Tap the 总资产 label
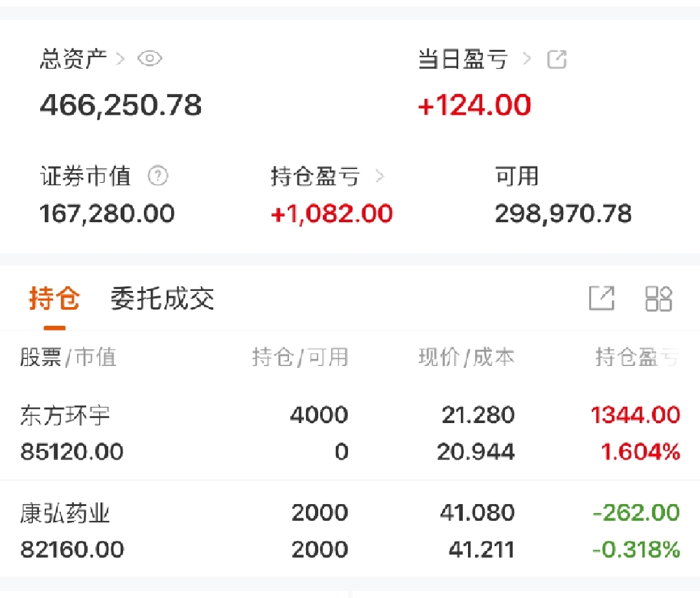 pos(73,59)
